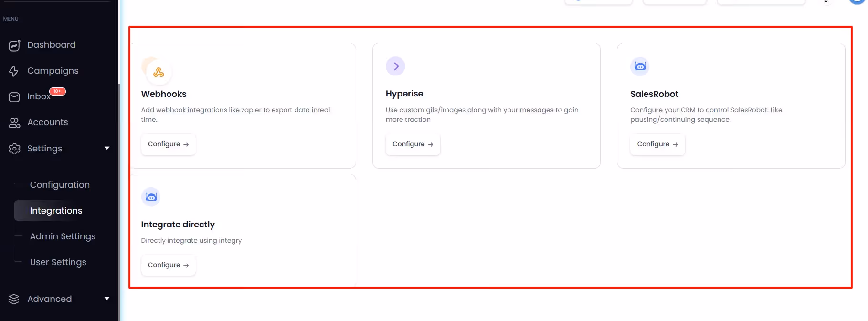The image size is (868, 321).
Task: Open the Accounts menu item
Action: click(x=48, y=122)
